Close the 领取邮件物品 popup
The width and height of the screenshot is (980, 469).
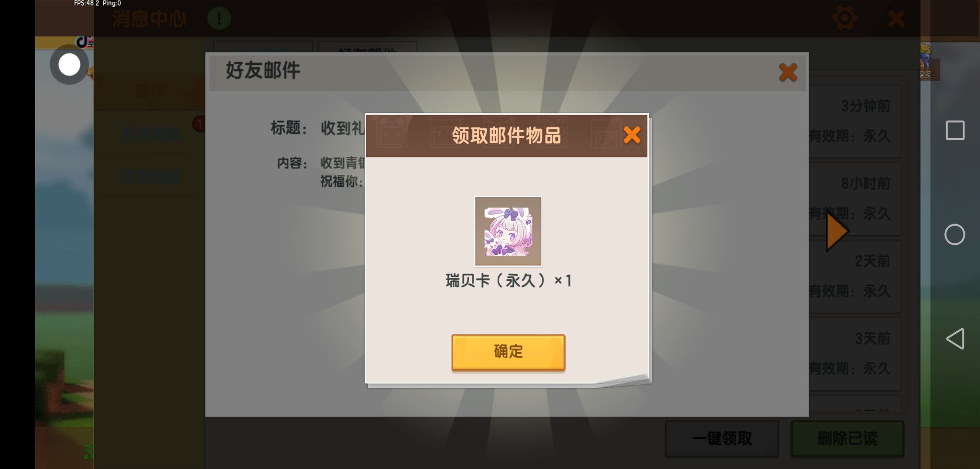point(631,135)
